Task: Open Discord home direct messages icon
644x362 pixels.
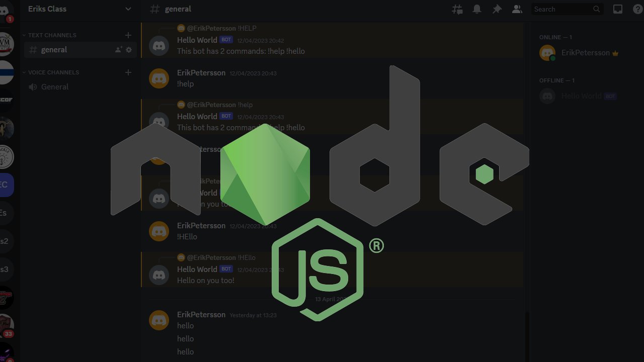Action: pos(4,11)
